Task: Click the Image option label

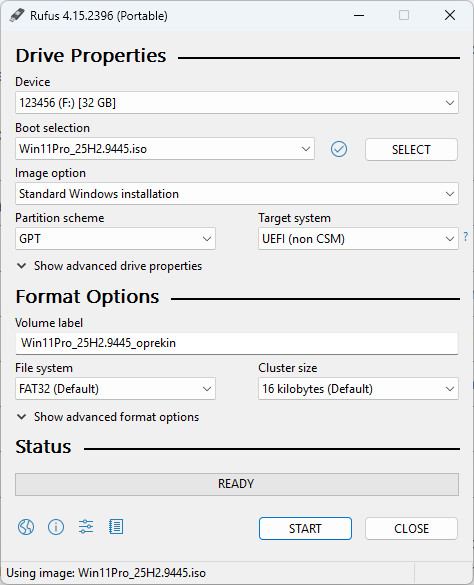Action: [50, 173]
